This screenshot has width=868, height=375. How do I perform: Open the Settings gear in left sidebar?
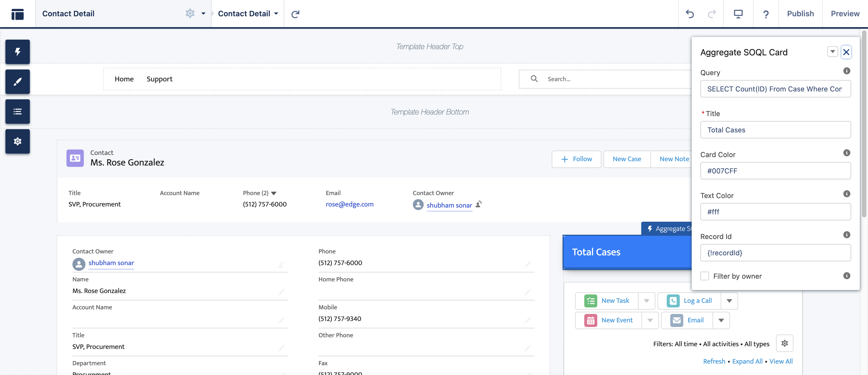pos(18,141)
